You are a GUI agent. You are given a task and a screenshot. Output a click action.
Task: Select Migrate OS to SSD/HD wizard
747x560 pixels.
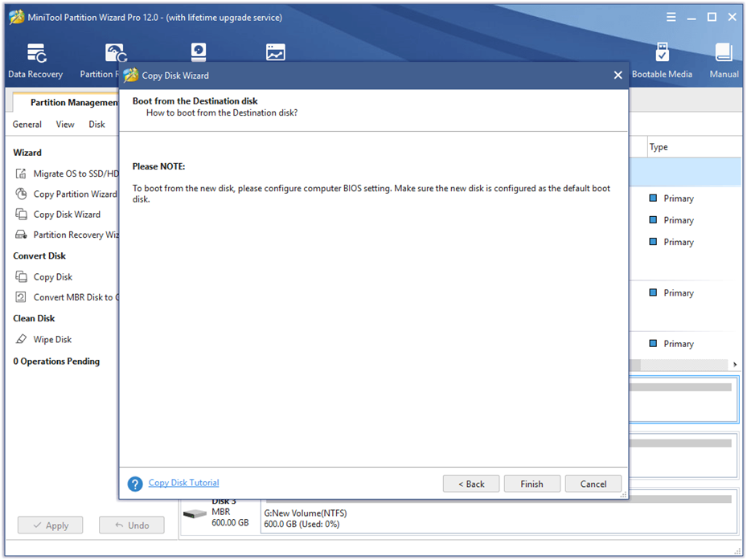tap(76, 174)
